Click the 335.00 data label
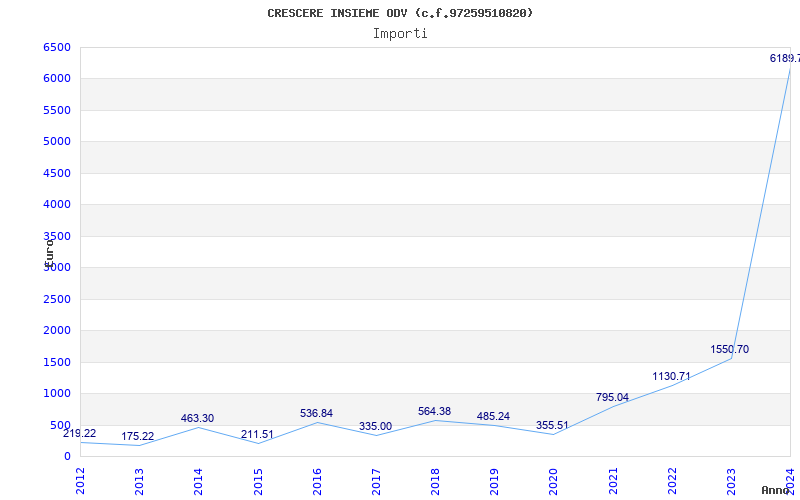 (x=375, y=426)
